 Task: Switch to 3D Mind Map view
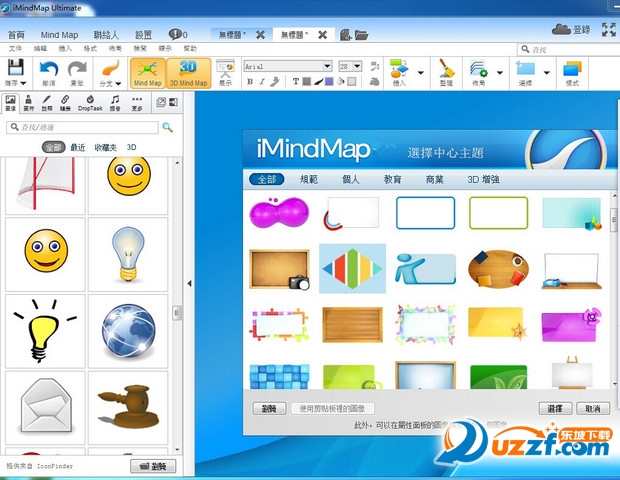tap(189, 73)
